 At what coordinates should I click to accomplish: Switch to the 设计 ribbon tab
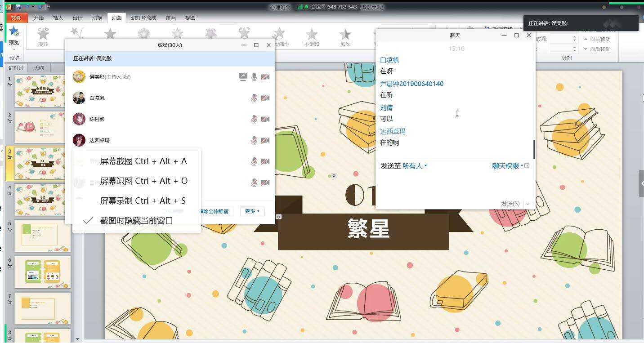tap(77, 18)
